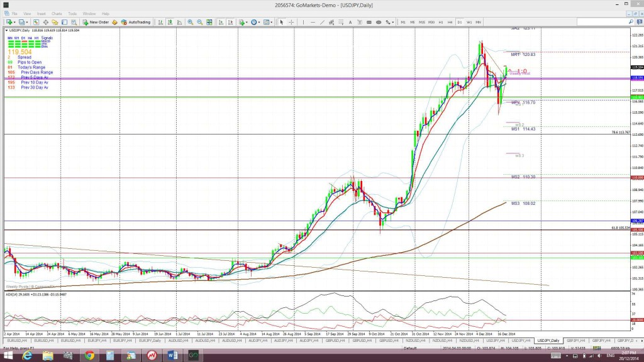644x362 pixels.
Task: Activate the crosshair cursor
Action: 291,22
